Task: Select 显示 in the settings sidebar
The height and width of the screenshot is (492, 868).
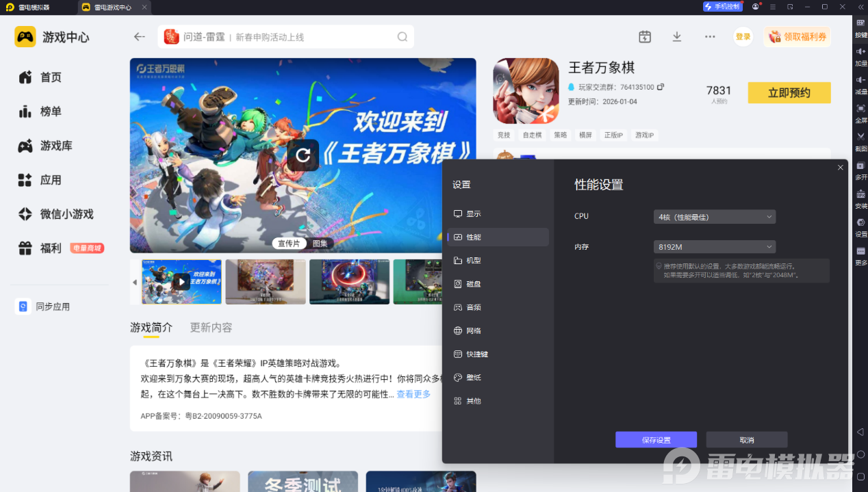Action: [x=473, y=213]
